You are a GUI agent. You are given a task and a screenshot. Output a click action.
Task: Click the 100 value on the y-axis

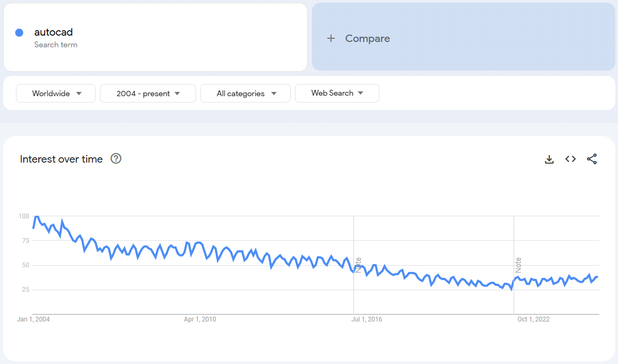pyautogui.click(x=24, y=216)
